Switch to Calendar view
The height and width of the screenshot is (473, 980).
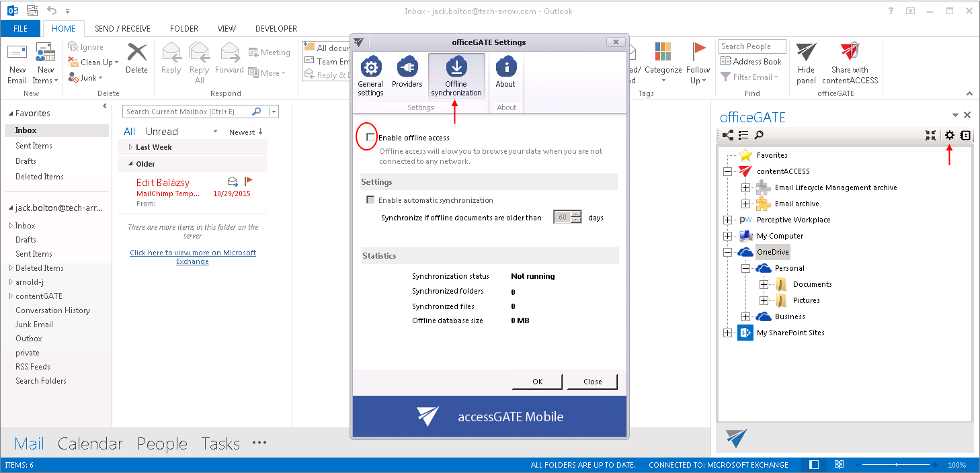pos(90,443)
